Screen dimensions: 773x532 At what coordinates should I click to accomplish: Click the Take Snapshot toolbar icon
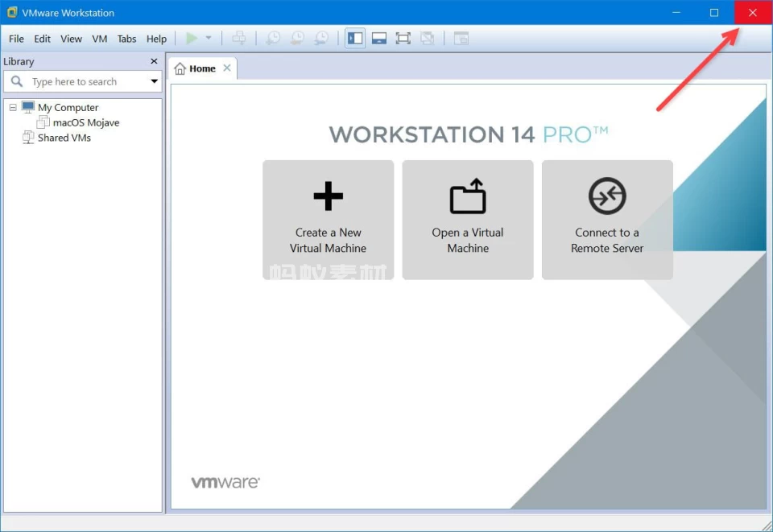click(274, 39)
